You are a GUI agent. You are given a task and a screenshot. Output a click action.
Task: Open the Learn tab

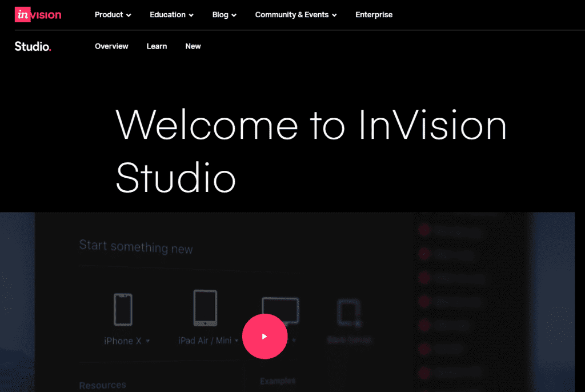pos(157,46)
